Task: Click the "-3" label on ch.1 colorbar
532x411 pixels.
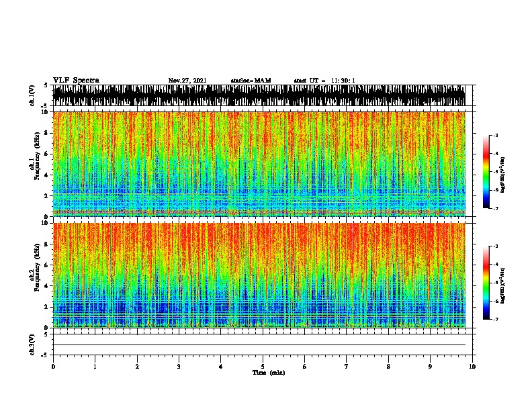Action: tap(495, 135)
